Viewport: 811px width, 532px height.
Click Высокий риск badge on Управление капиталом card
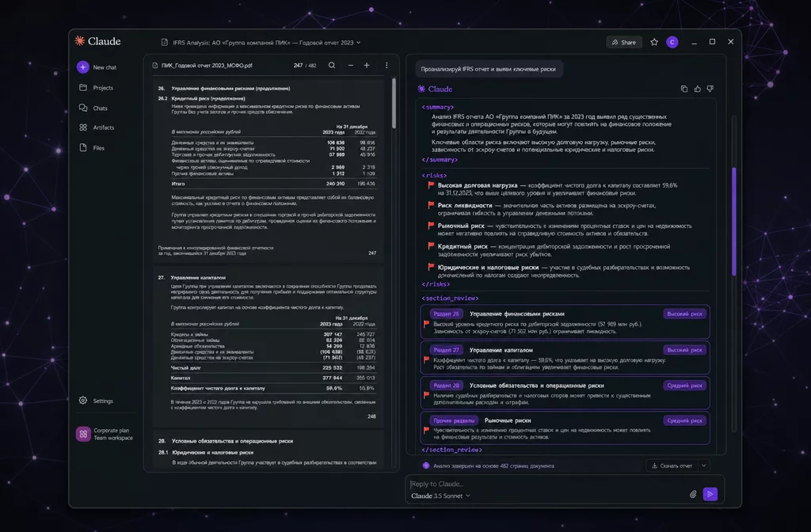click(684, 350)
